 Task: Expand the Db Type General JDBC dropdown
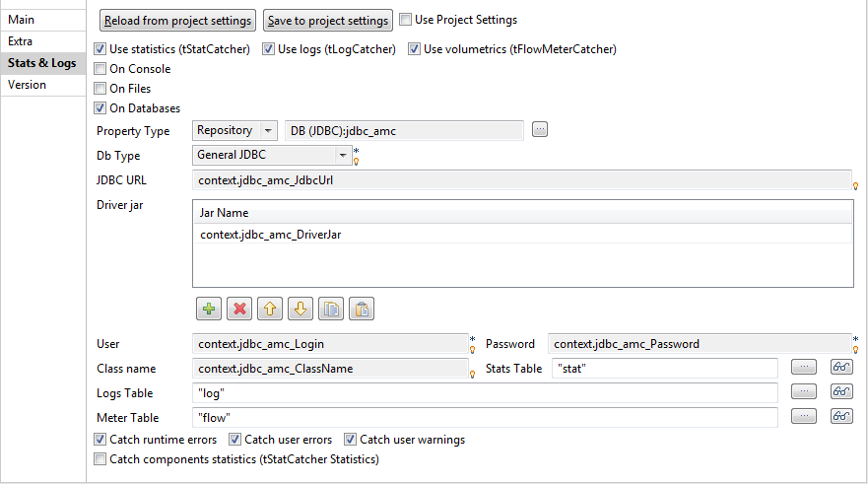(x=342, y=155)
